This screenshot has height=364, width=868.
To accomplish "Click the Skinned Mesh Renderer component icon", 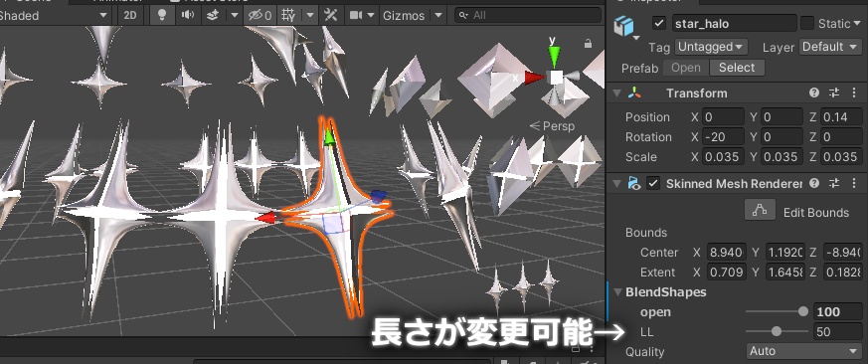I will point(634,183).
